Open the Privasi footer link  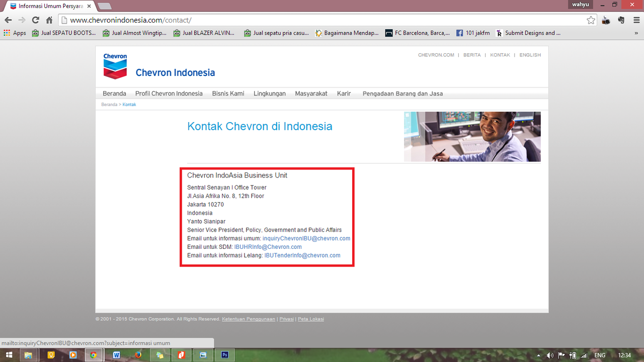coord(286,319)
